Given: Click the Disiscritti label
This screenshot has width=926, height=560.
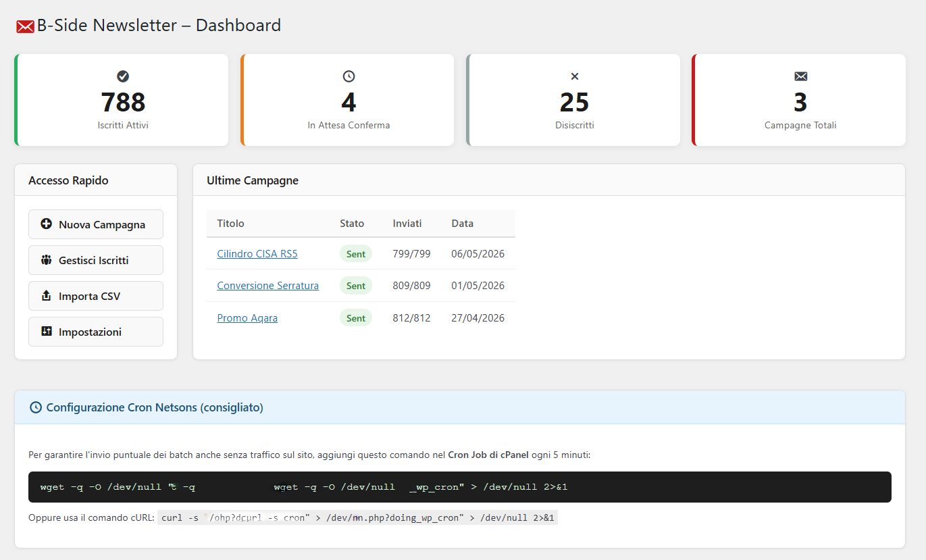Looking at the screenshot, I should coord(575,125).
